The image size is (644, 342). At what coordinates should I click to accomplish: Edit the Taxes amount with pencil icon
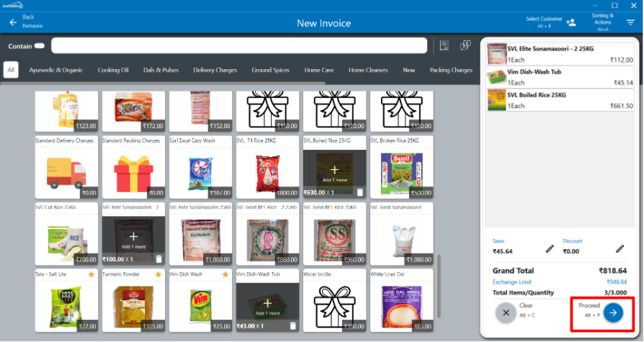(x=550, y=248)
